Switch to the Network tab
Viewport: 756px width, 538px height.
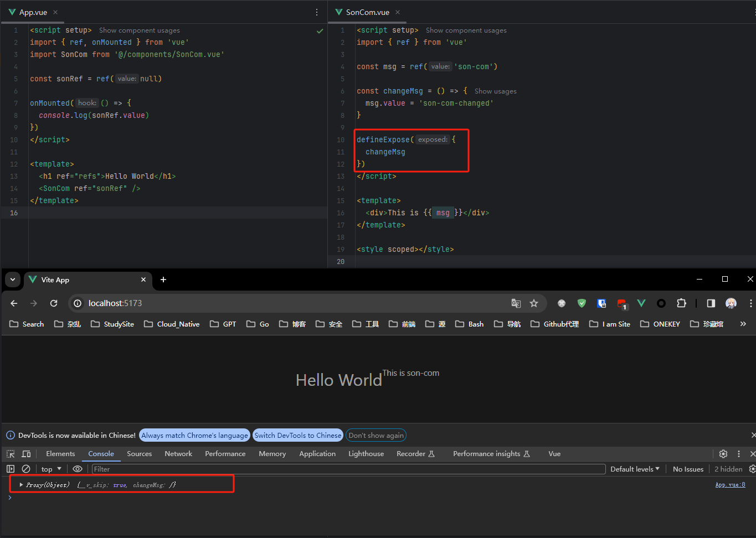[178, 454]
